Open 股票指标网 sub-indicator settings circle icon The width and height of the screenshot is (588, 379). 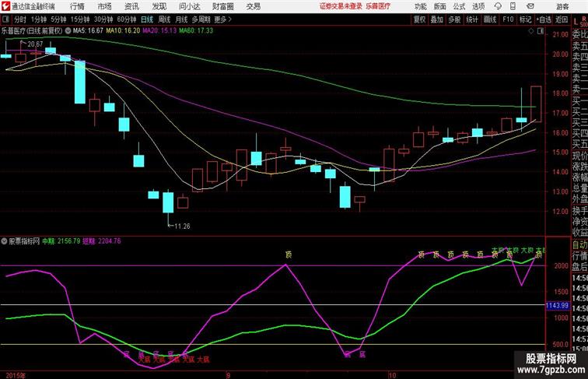tap(4, 241)
